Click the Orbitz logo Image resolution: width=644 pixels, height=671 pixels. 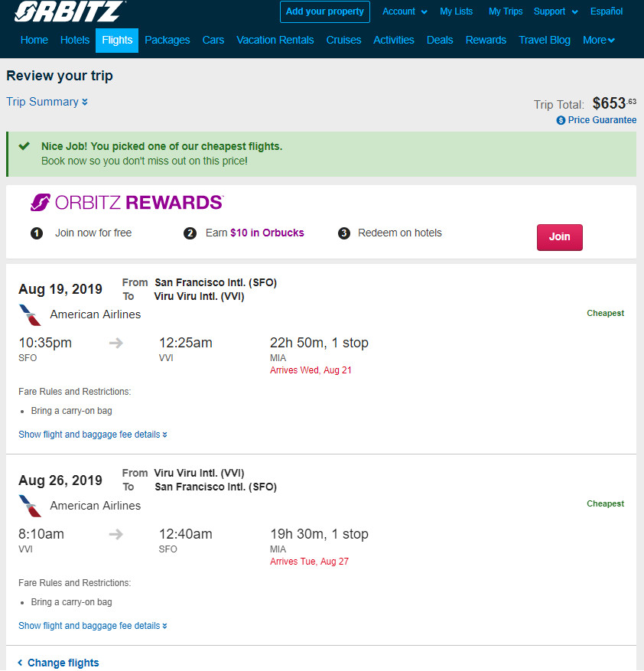tap(70, 11)
